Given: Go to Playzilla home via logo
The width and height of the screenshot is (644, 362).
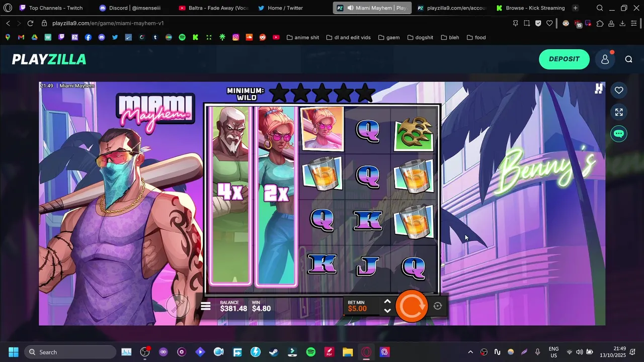Looking at the screenshot, I should point(49,59).
